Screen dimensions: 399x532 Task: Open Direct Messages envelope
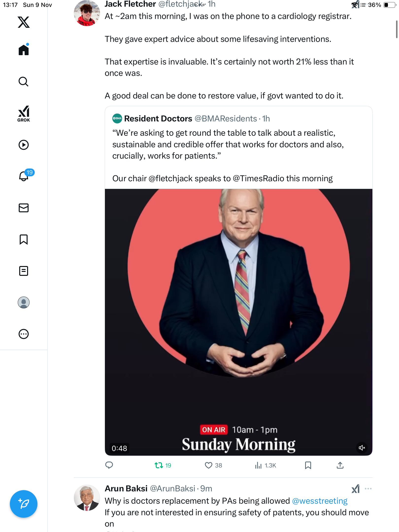coord(24,208)
